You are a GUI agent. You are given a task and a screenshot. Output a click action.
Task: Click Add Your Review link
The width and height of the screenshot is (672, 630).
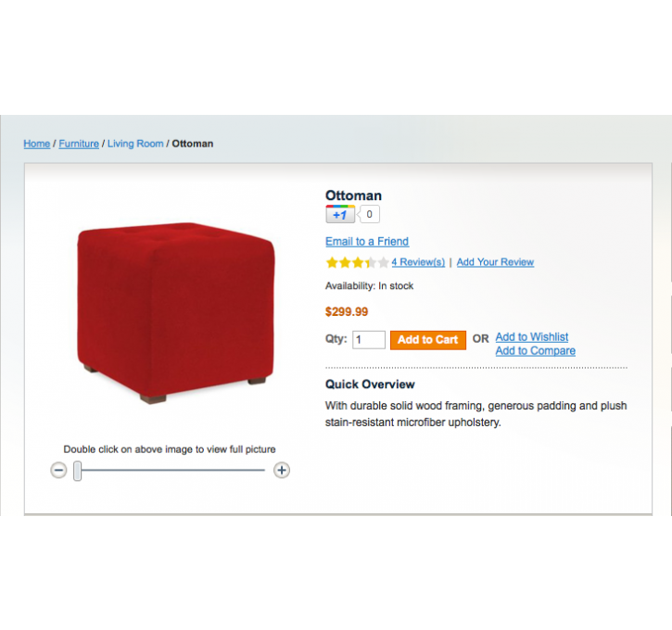[x=495, y=262]
